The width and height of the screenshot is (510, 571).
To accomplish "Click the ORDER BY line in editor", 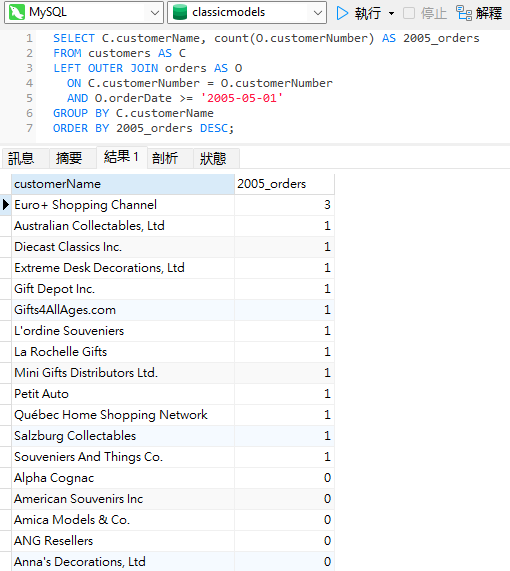I will (143, 128).
